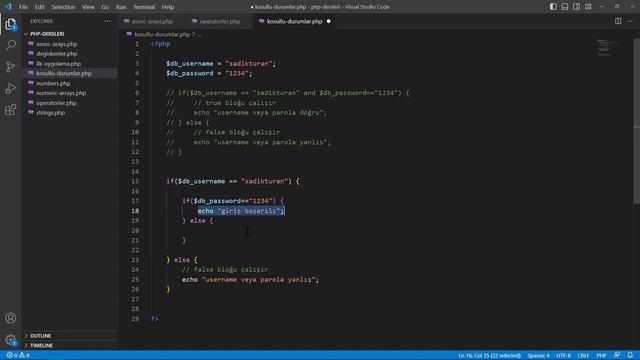This screenshot has height=360, width=640.
Task: Open the Manage gear settings icon
Action: click(x=11, y=340)
